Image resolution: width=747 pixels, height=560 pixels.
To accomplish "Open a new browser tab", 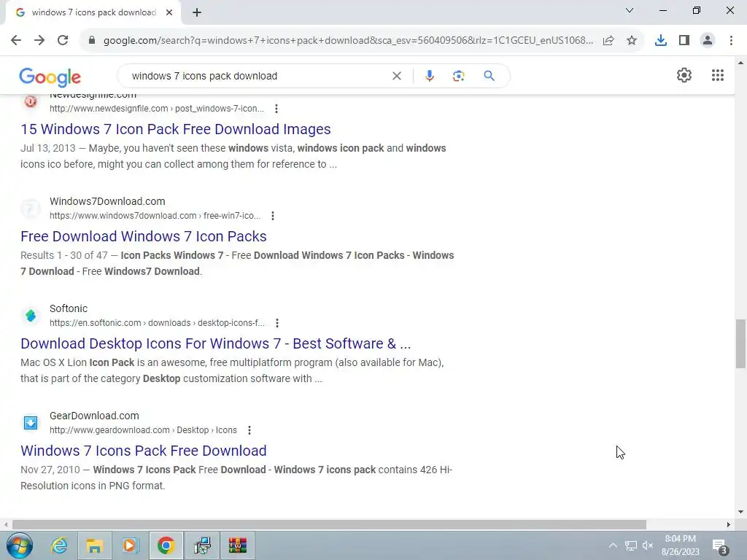I will (197, 13).
